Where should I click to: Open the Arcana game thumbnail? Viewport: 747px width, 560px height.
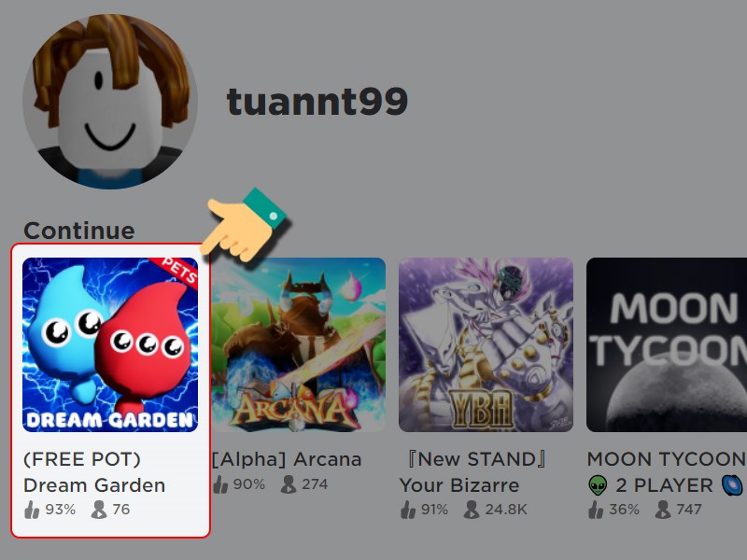(298, 344)
